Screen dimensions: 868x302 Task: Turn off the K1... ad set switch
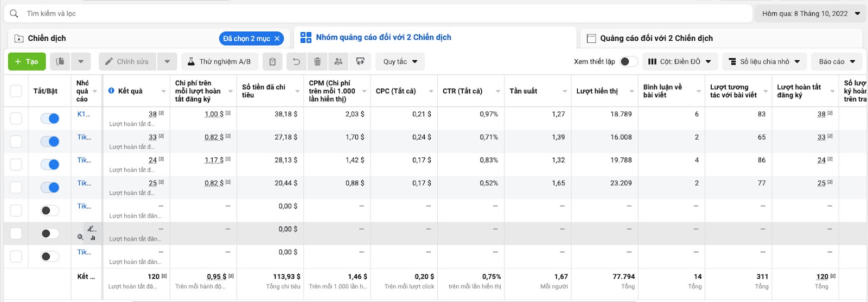pos(50,118)
